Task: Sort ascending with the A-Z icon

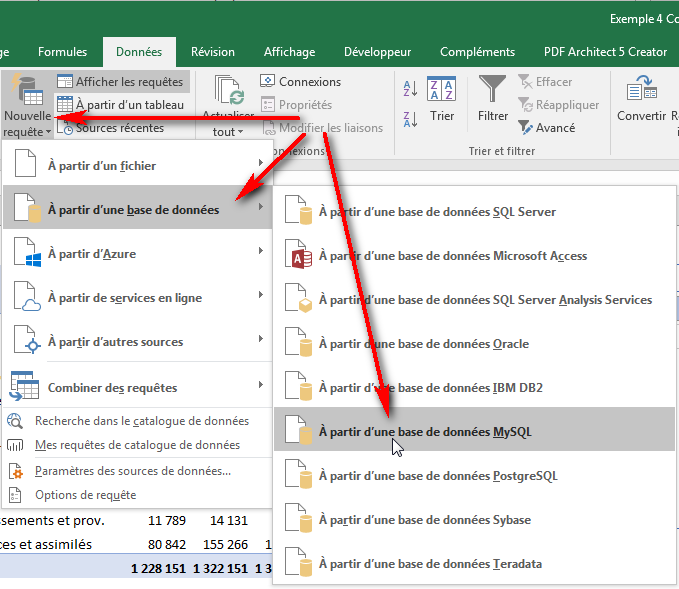Action: tap(410, 89)
